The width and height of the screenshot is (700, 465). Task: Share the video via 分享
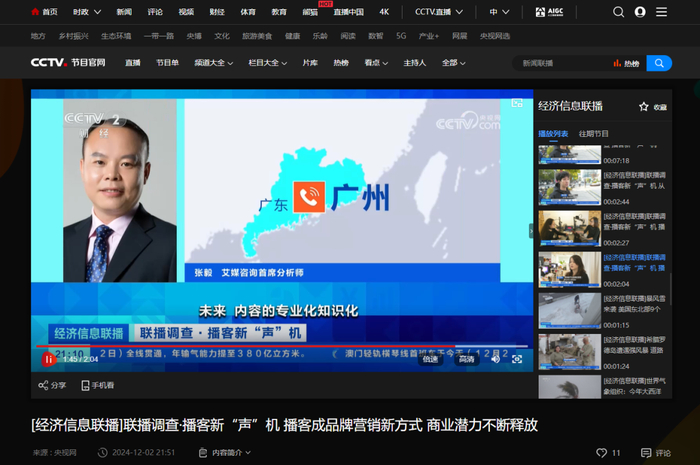[x=52, y=385]
